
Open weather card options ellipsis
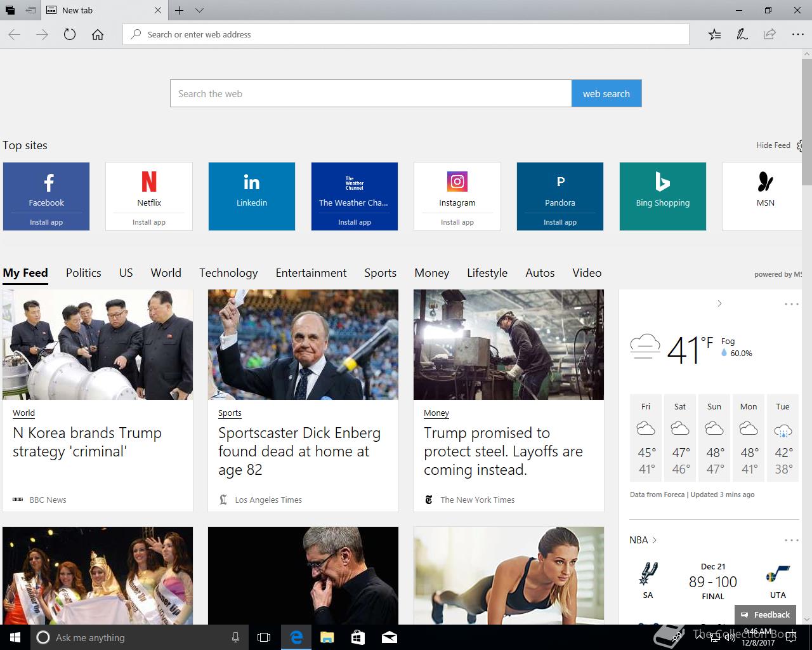792,304
